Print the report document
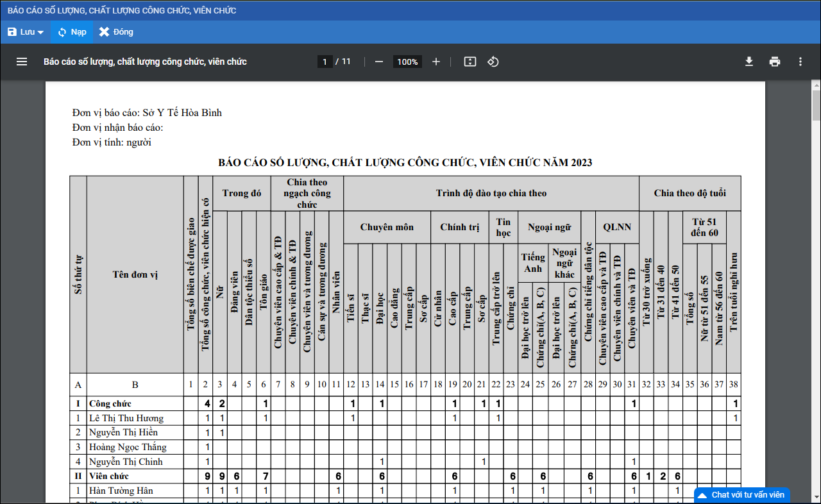Image resolution: width=821 pixels, height=504 pixels. point(775,62)
